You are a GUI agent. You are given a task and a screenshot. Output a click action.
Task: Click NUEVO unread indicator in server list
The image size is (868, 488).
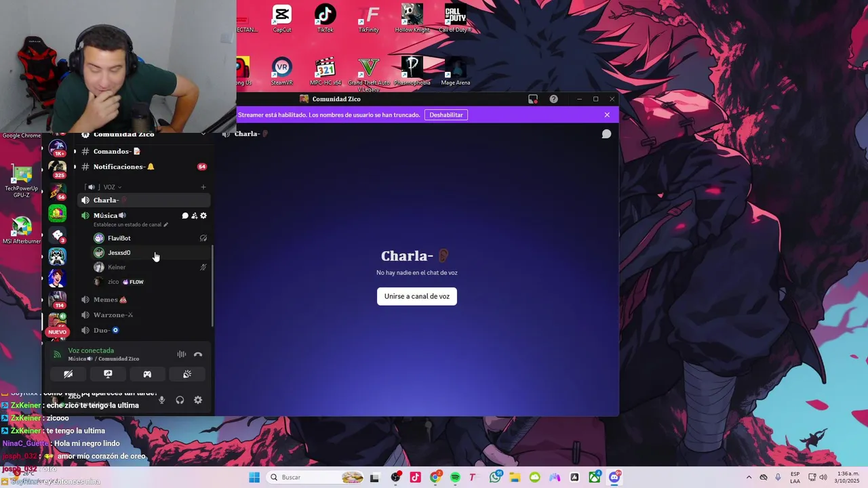58,332
